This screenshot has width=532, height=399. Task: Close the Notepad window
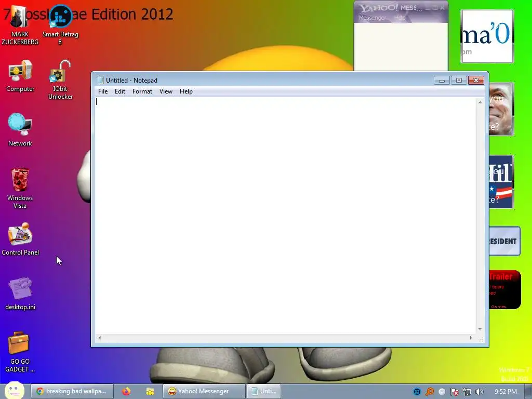[x=476, y=81]
